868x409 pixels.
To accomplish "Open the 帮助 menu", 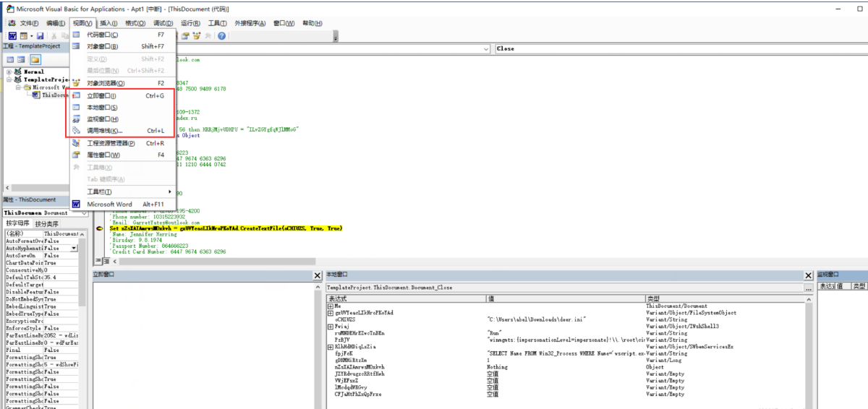I will 312,23.
